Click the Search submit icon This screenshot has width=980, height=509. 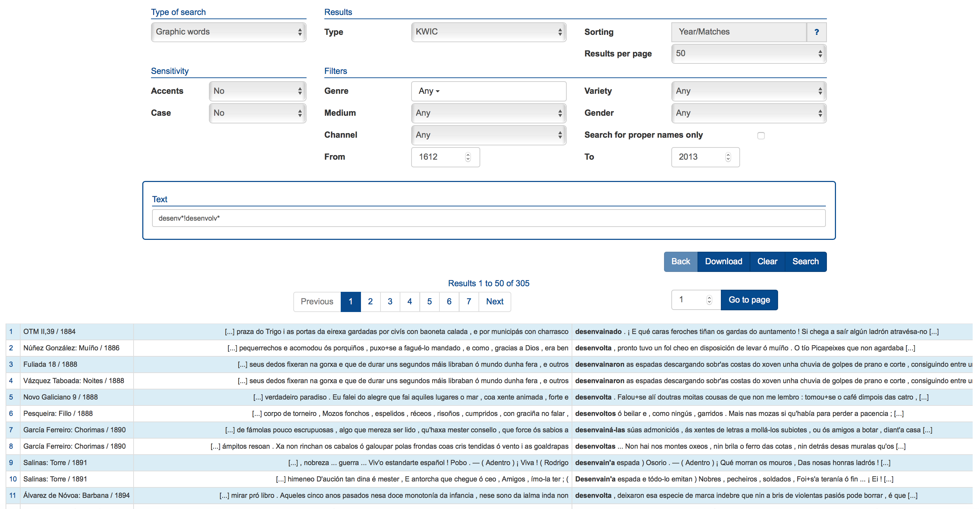point(805,261)
